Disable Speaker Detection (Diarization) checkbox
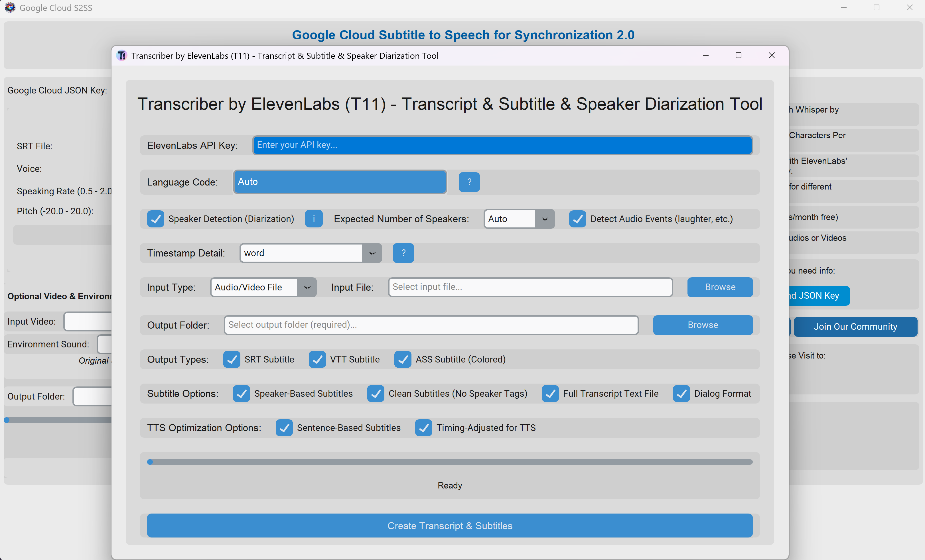Screen dimensions: 925x560 tap(155, 219)
